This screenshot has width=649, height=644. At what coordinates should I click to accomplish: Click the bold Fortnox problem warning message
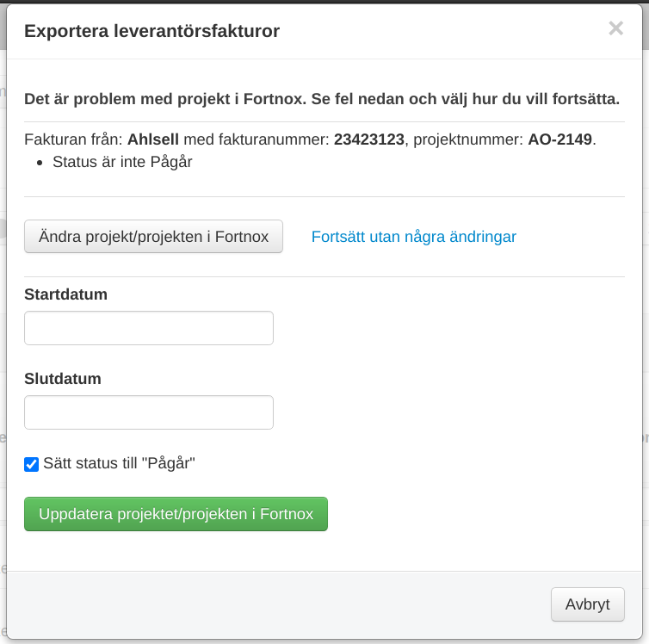coord(322,99)
